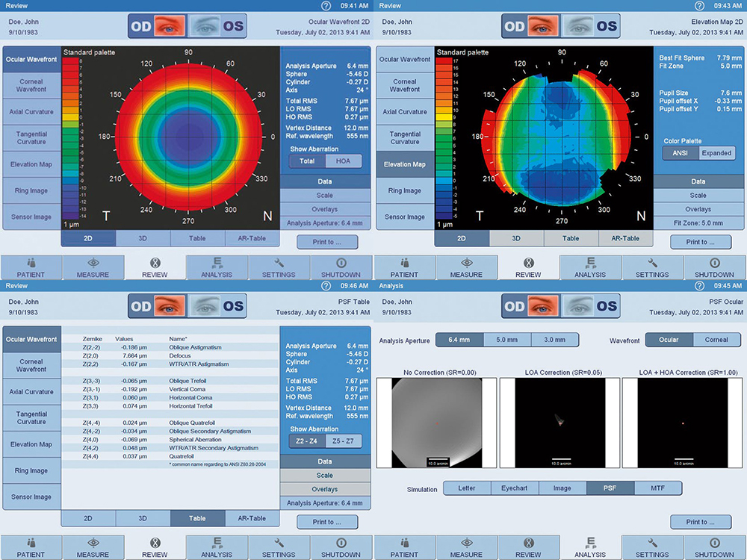Click Standard palette color scale in Ocular Wavefront map
The image size is (747, 560).
[x=70, y=138]
